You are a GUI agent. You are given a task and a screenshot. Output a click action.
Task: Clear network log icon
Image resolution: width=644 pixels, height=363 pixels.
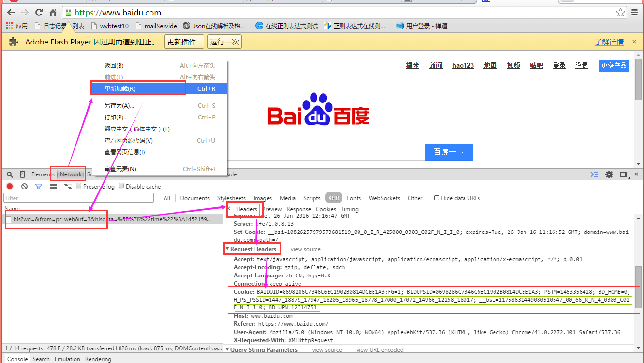pyautogui.click(x=24, y=186)
